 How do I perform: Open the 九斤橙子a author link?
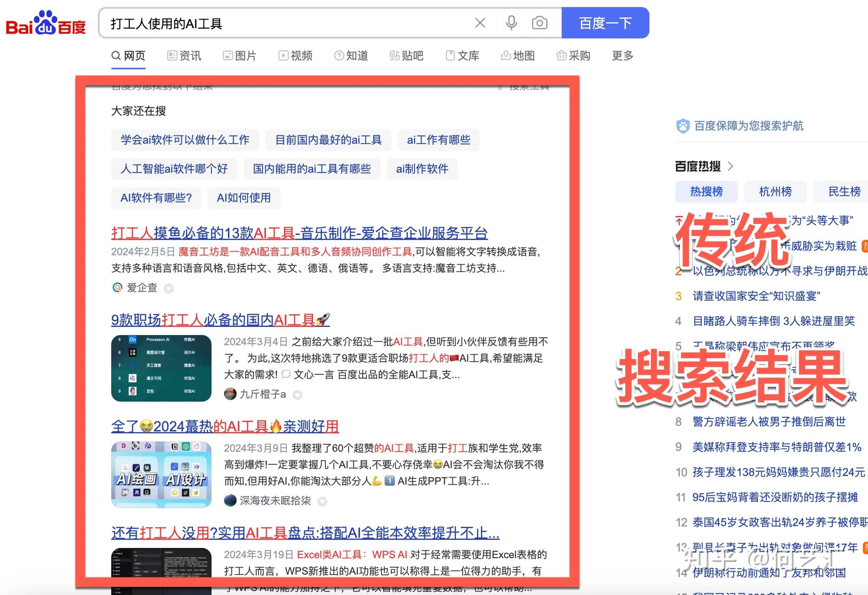[263, 394]
